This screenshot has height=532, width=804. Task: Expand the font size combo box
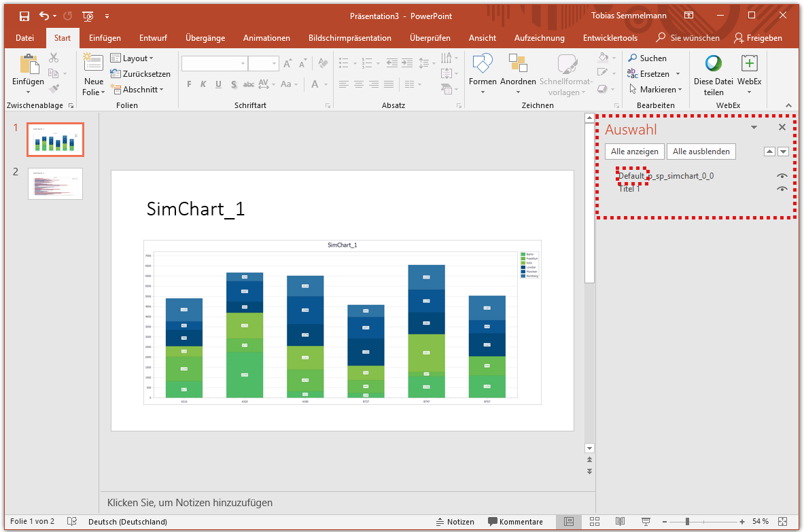click(274, 63)
